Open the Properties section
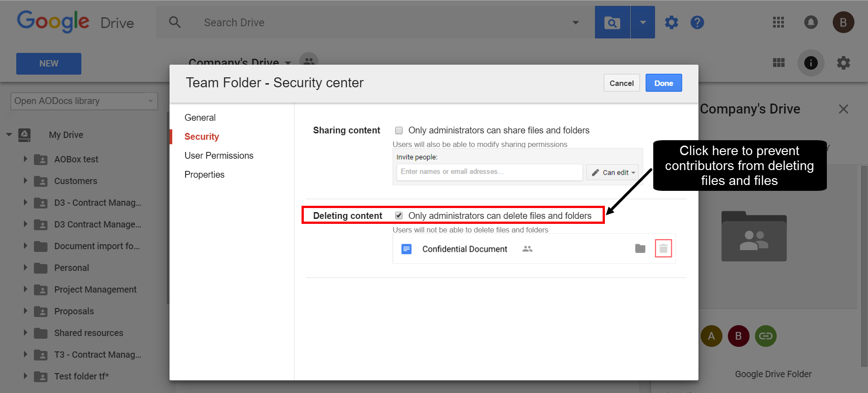This screenshot has height=393, width=868. coord(204,175)
